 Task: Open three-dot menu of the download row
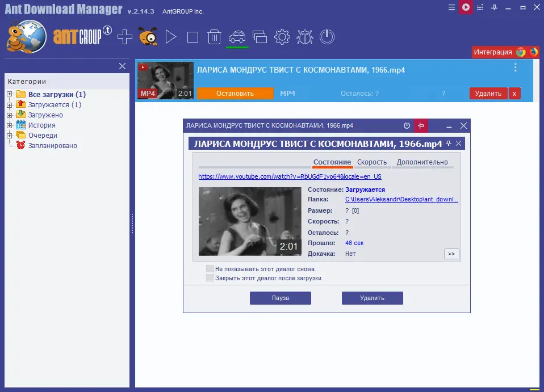click(x=515, y=68)
